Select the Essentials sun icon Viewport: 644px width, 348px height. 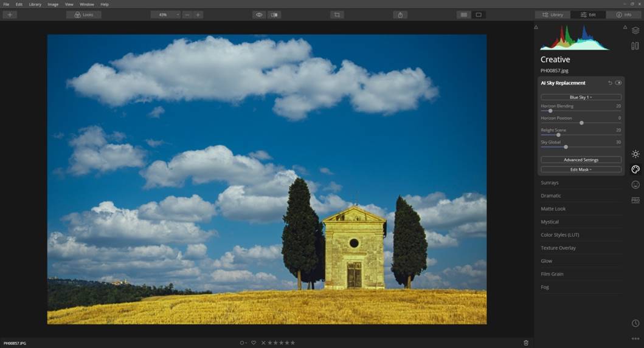point(635,154)
